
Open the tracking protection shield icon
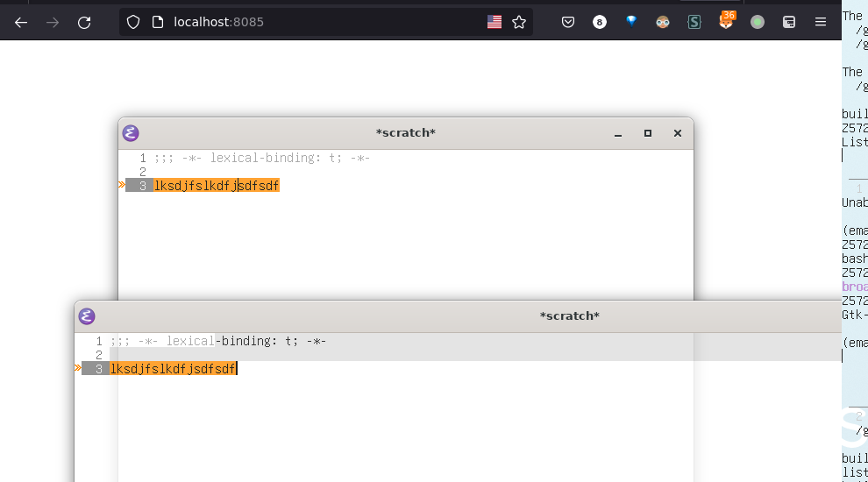click(133, 23)
